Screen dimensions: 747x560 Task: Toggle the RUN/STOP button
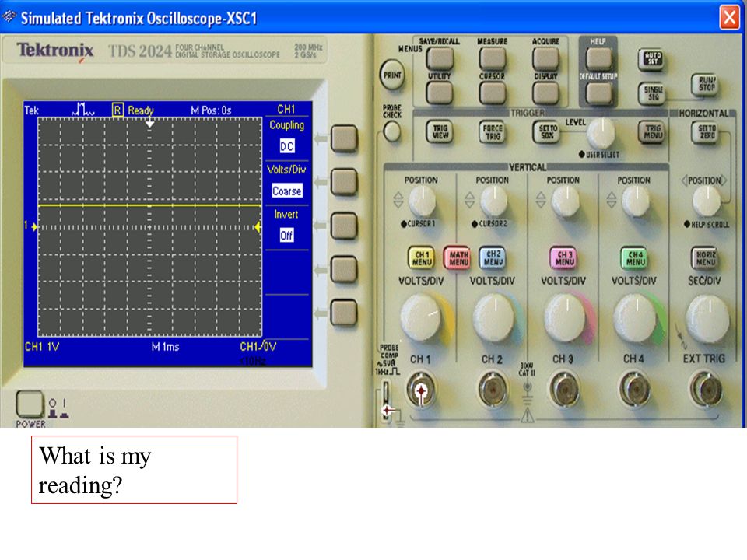tap(706, 84)
